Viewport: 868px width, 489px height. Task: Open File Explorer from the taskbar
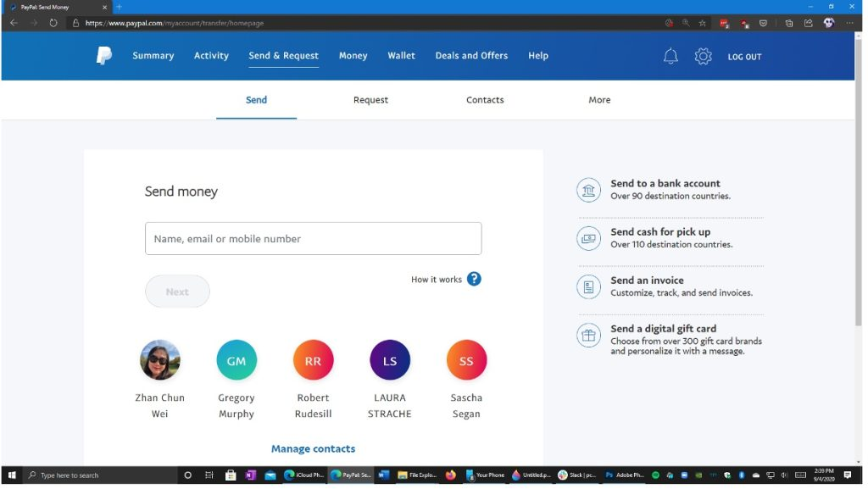pos(417,475)
